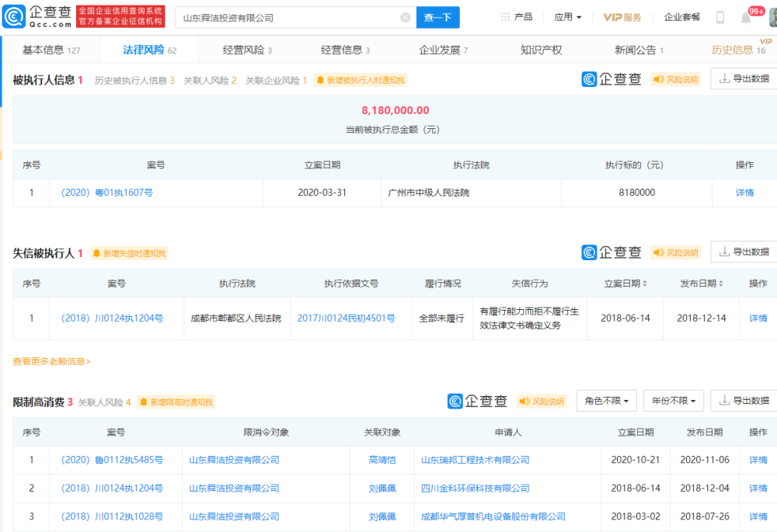
Task: Open the notification bell with 99+ badge
Action: (746, 18)
